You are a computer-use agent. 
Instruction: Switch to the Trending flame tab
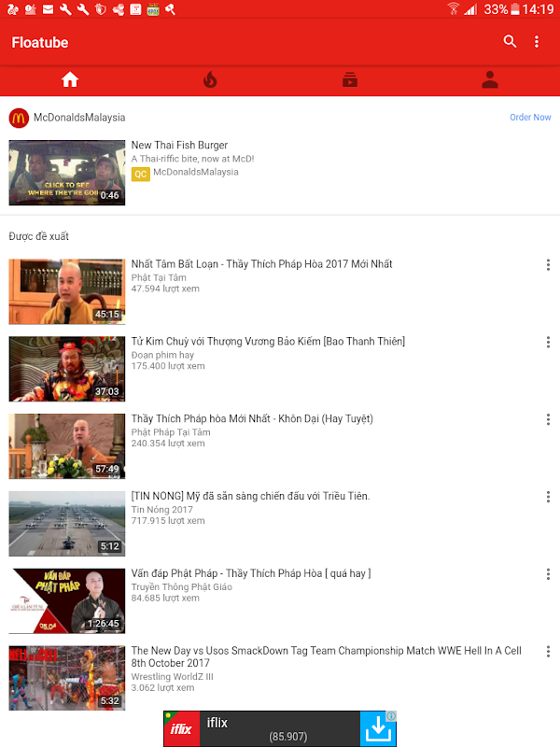click(x=209, y=80)
